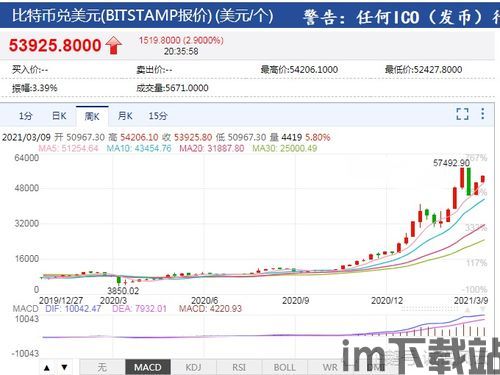Switch to the 日K daily chart

point(59,116)
